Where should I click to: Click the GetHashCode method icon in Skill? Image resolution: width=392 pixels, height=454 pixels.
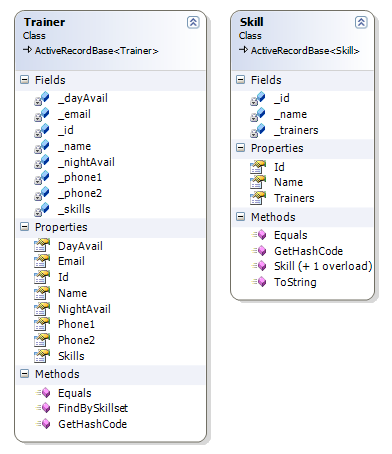tap(260, 251)
